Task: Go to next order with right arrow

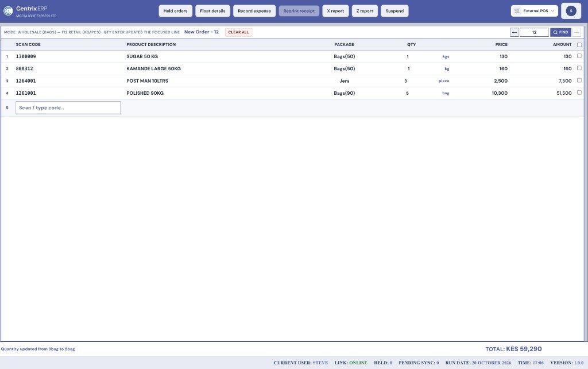Action: (x=577, y=32)
